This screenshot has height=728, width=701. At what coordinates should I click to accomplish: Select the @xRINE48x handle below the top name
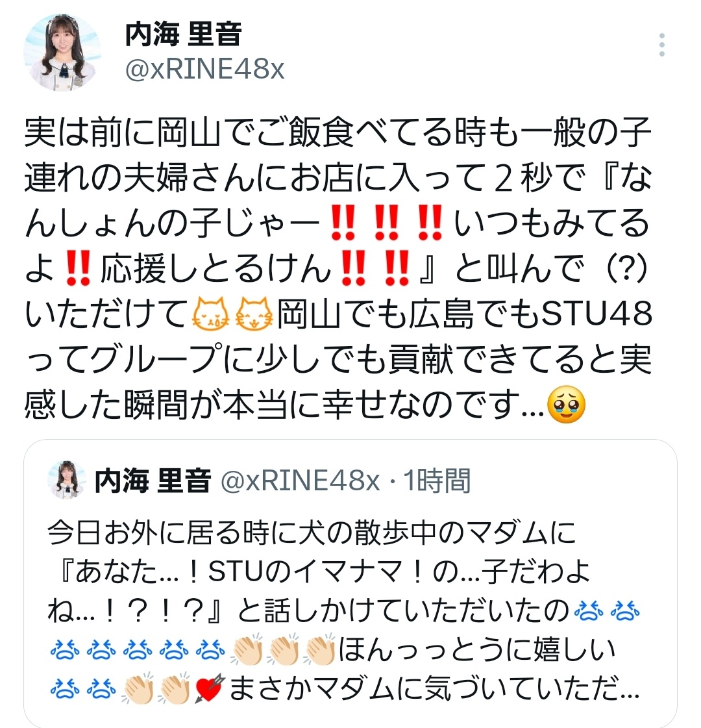tap(204, 69)
